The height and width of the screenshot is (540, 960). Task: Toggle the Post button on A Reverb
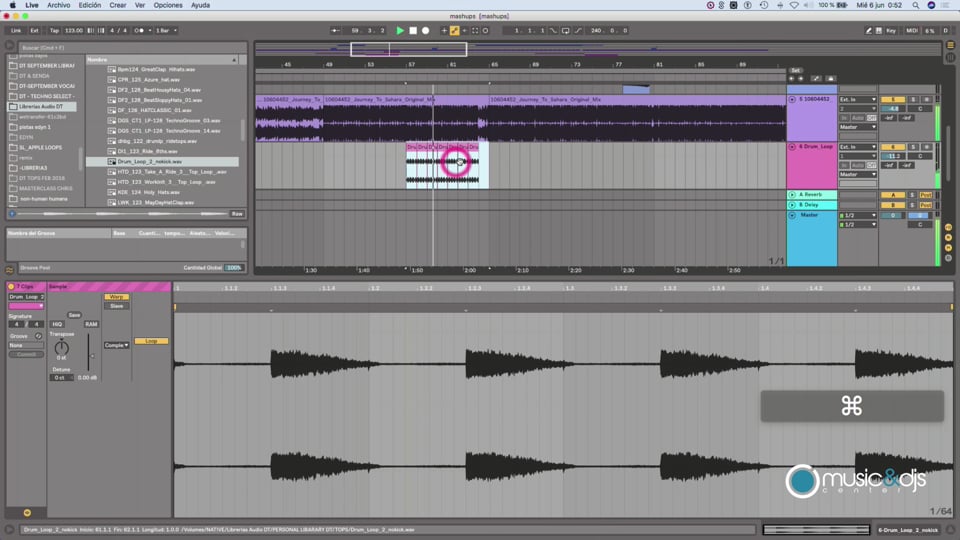[x=926, y=195]
